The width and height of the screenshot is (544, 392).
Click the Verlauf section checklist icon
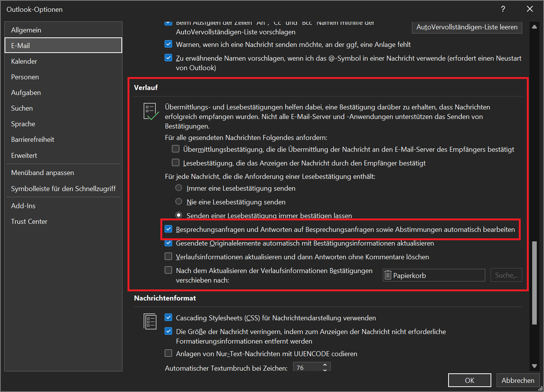pos(151,112)
